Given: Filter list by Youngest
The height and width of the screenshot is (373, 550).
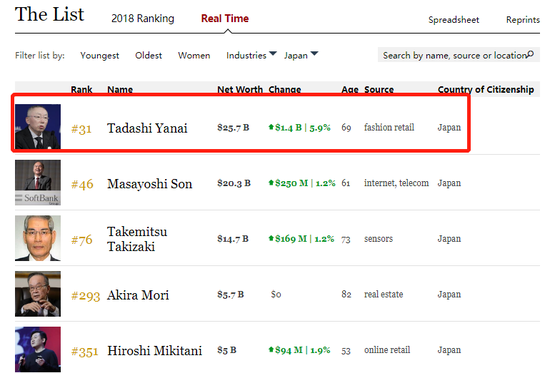Looking at the screenshot, I should pyautogui.click(x=100, y=55).
